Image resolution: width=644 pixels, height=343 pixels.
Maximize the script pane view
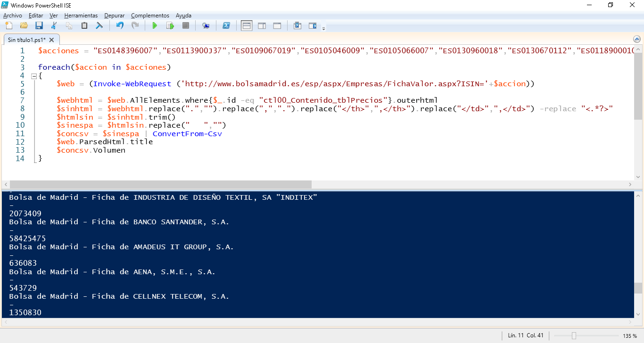[x=277, y=26]
